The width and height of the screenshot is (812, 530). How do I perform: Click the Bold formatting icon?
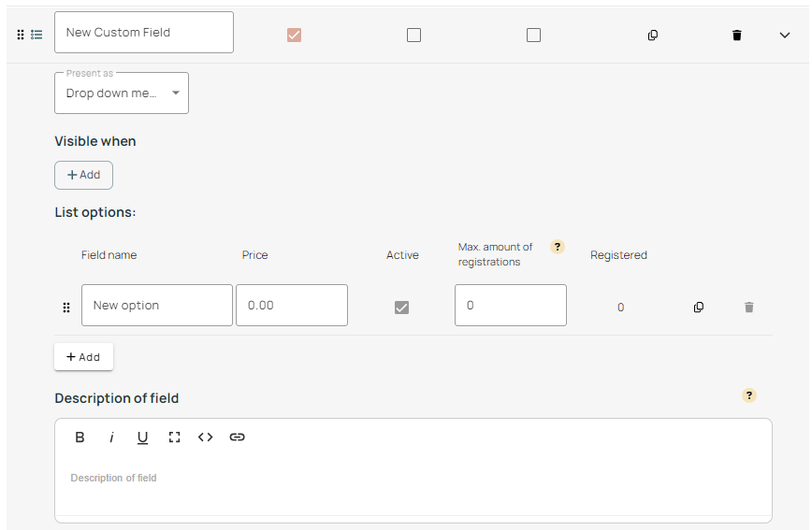[80, 437]
